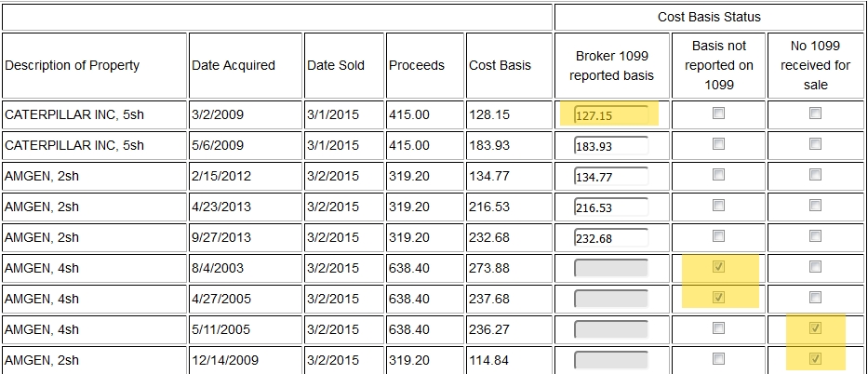
Task: Enable 'No 1099 received' for Amgen acquired 4/23/2013
Action: coord(815,206)
